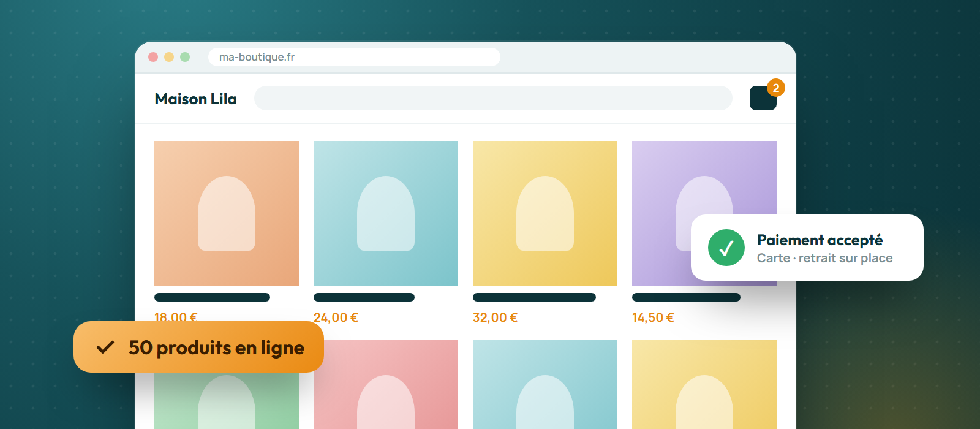
Task: Click the cart count badge 2
Action: 776,88
